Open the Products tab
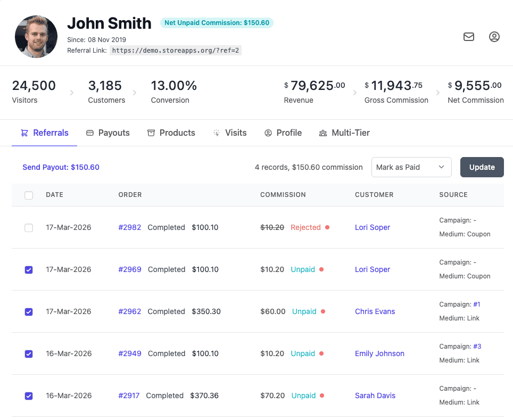513x420 pixels. pos(171,133)
